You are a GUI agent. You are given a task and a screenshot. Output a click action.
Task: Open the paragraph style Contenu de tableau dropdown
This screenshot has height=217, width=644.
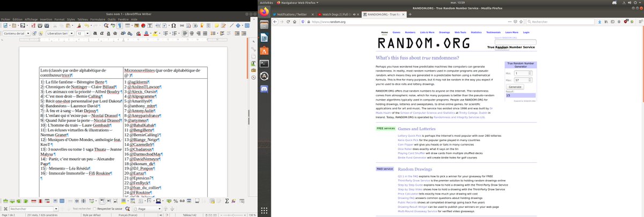tap(28, 33)
